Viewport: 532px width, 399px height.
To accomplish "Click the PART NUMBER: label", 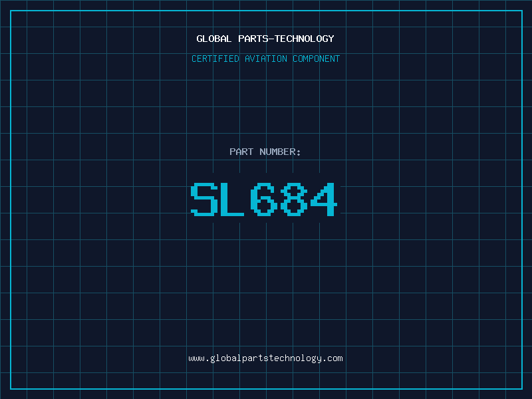I will point(265,152).
